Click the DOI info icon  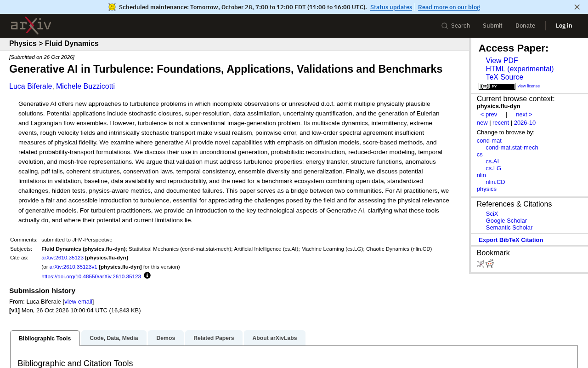pos(147,276)
